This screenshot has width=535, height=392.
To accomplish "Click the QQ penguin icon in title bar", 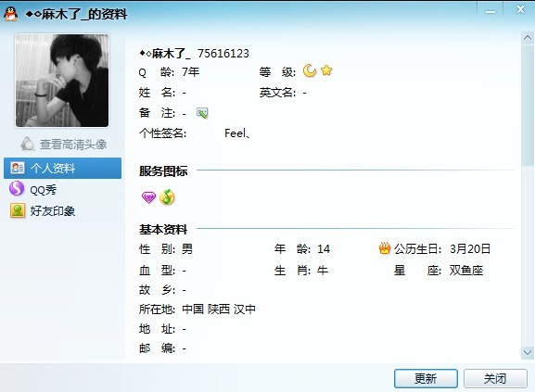I will [x=11, y=14].
